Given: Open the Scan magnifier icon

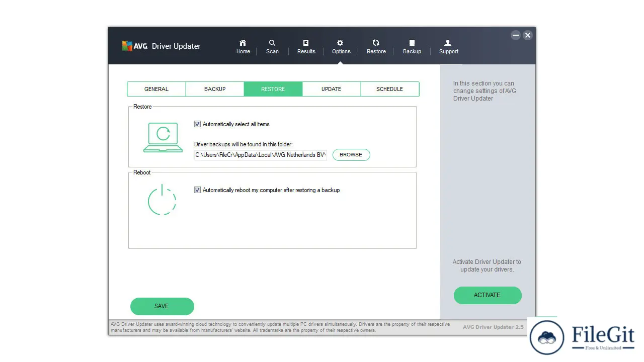Looking at the screenshot, I should (x=272, y=43).
